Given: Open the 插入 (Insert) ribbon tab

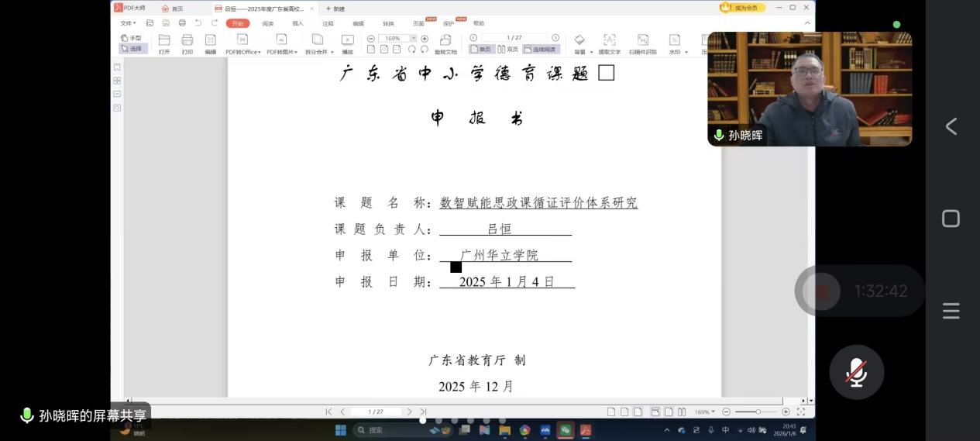Looking at the screenshot, I should click(x=297, y=23).
